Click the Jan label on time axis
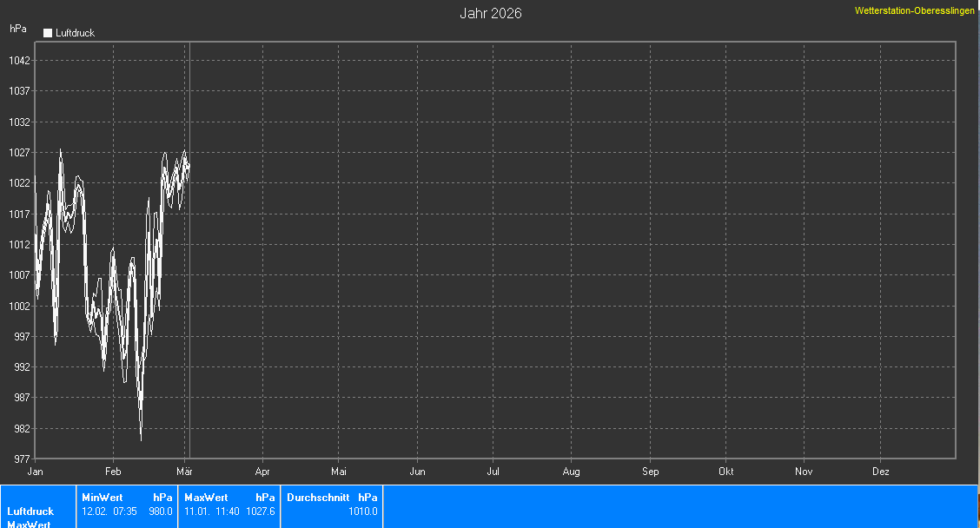The width and height of the screenshot is (980, 528). point(36,472)
